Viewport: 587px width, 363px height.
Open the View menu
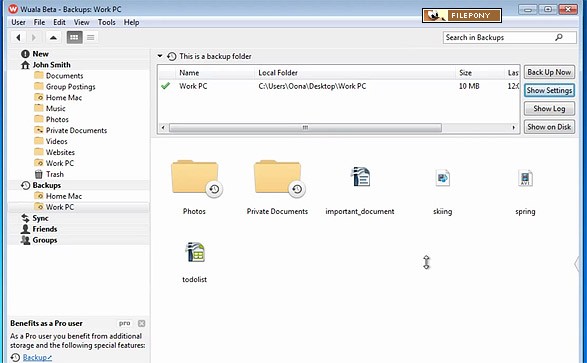point(81,22)
